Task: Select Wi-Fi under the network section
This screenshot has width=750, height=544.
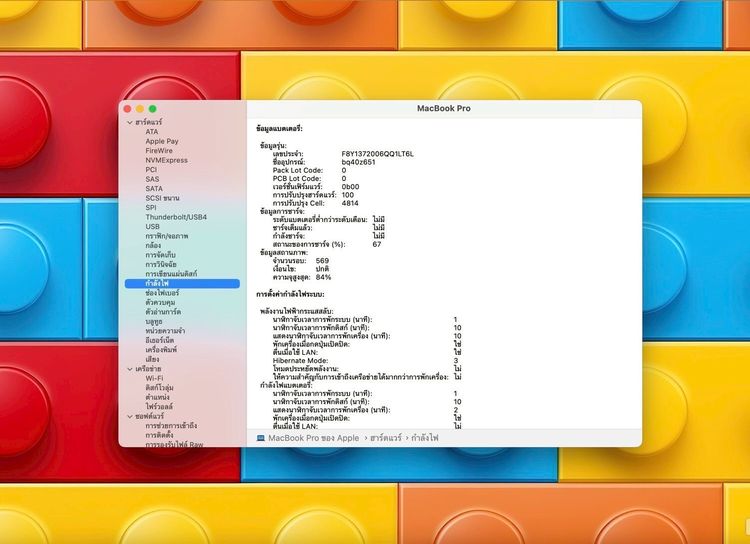Action: (x=154, y=378)
